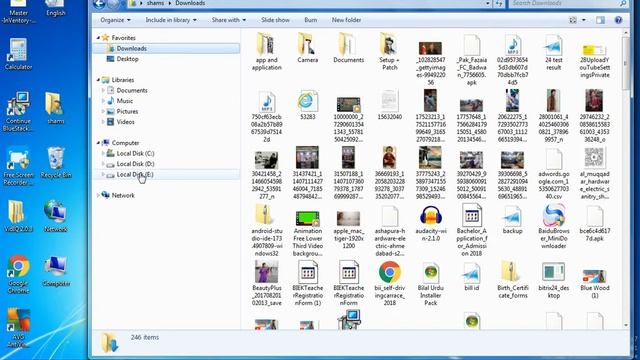The image size is (640, 360).
Task: Click 'New folder' toolbar button
Action: tap(346, 20)
